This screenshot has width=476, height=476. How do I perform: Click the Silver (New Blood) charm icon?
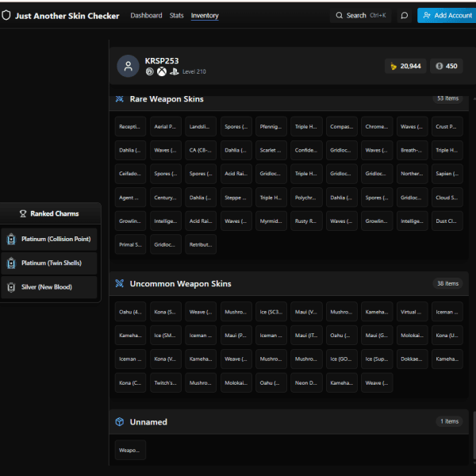[x=11, y=287]
